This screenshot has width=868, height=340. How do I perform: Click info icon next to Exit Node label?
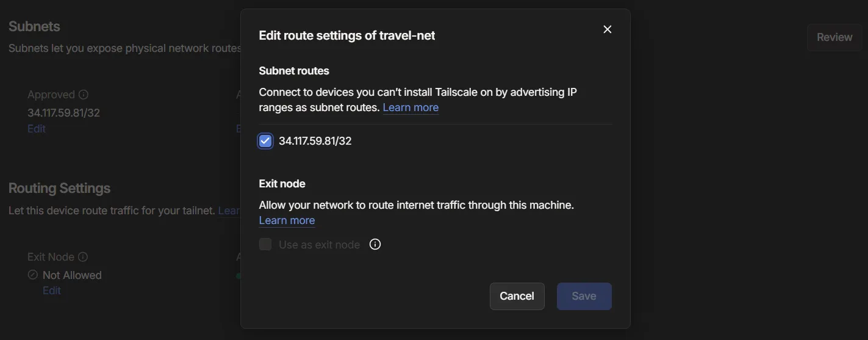click(83, 257)
